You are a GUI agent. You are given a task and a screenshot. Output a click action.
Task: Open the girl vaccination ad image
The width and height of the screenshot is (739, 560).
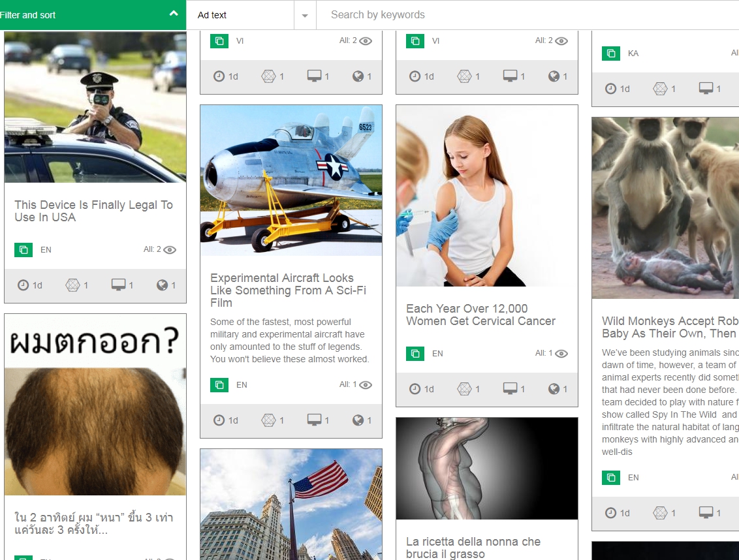coord(487,196)
